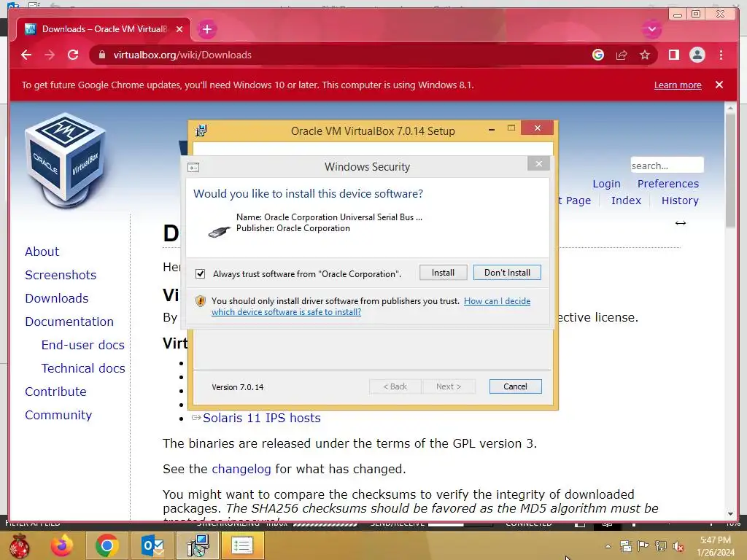Image resolution: width=747 pixels, height=560 pixels.
Task: Open Firefox from the taskbar
Action: pos(62,545)
